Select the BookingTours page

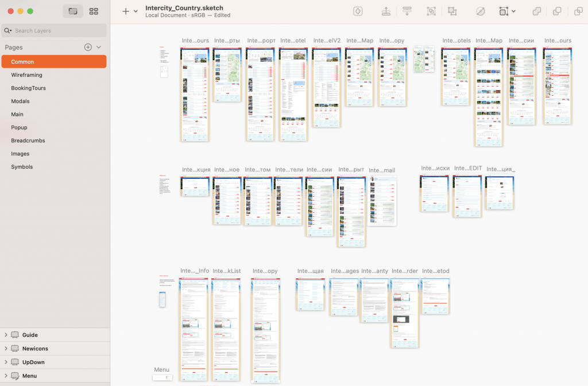point(28,88)
